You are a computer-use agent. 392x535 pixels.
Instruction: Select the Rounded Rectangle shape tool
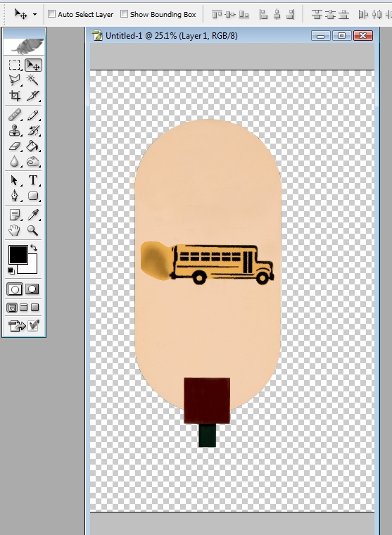[x=33, y=196]
